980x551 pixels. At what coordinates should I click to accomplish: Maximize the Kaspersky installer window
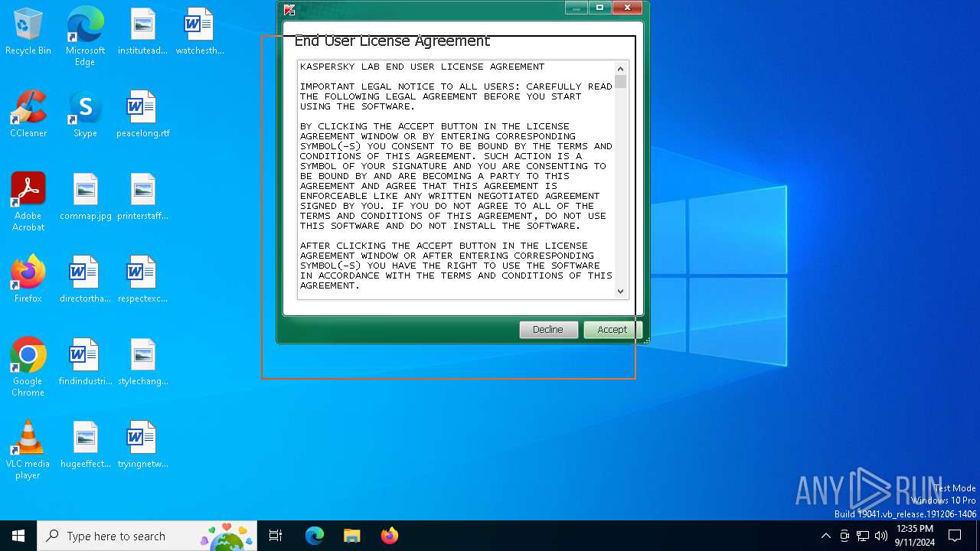click(x=599, y=8)
